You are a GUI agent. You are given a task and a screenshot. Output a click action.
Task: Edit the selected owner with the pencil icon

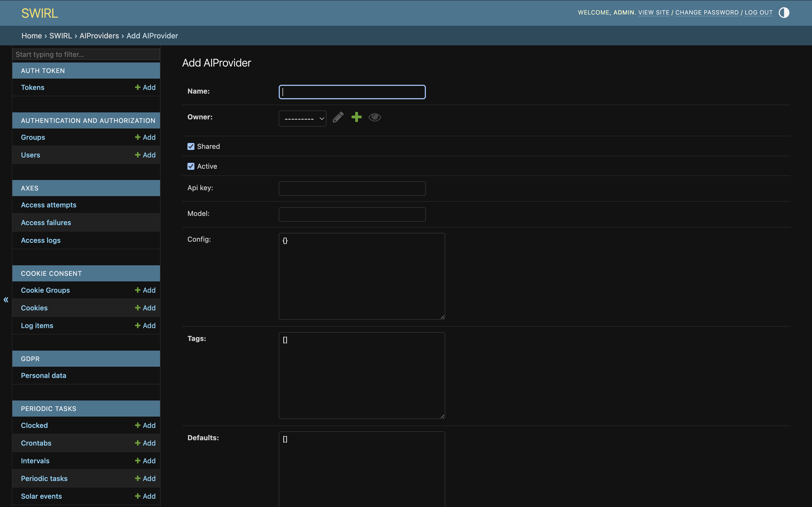tap(338, 117)
